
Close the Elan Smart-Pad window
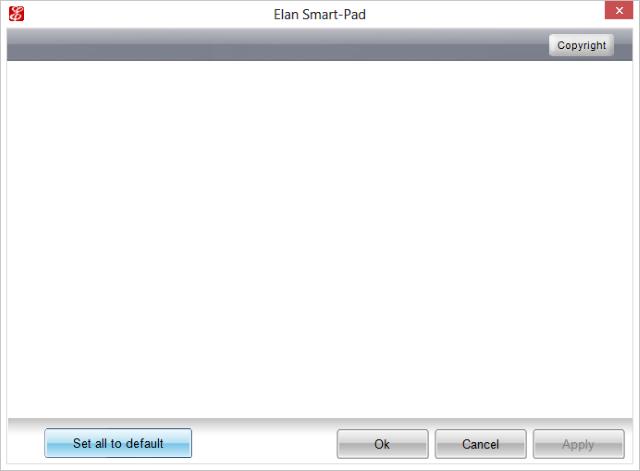(x=619, y=10)
